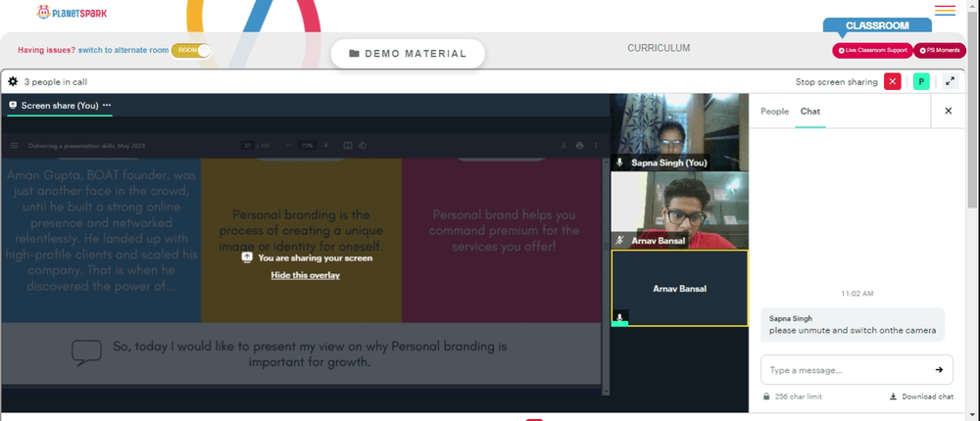The height and width of the screenshot is (421, 980).
Task: Open the colorful hamburger menu
Action: click(x=945, y=11)
